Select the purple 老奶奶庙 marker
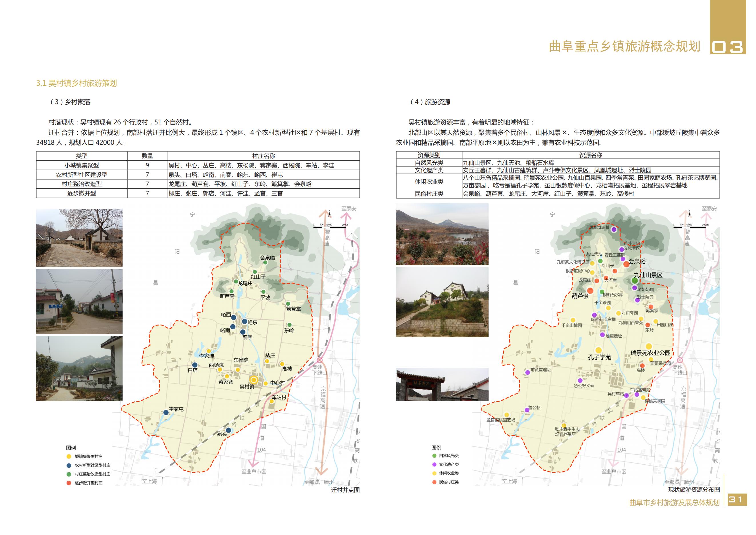756x535 pixels. coord(635,288)
